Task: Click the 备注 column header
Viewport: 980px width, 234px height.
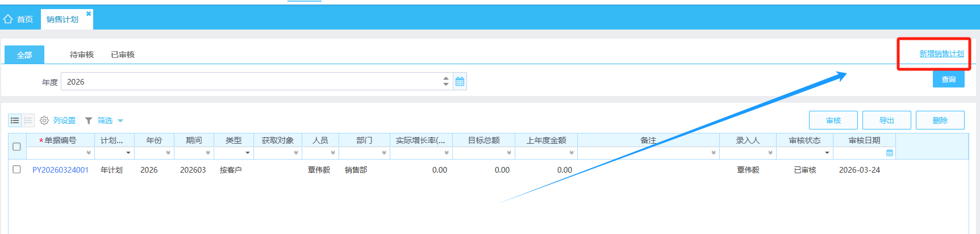Action: 648,140
